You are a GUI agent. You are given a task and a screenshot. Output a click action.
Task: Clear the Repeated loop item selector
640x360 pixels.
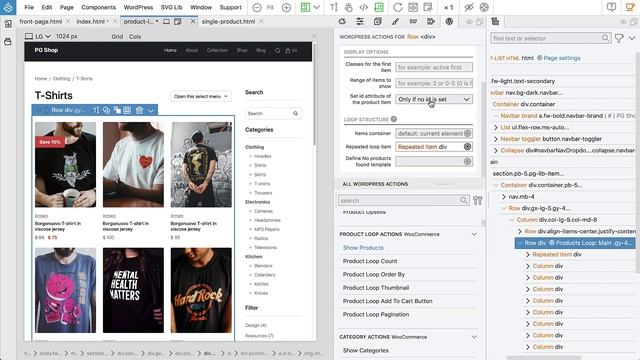click(468, 147)
